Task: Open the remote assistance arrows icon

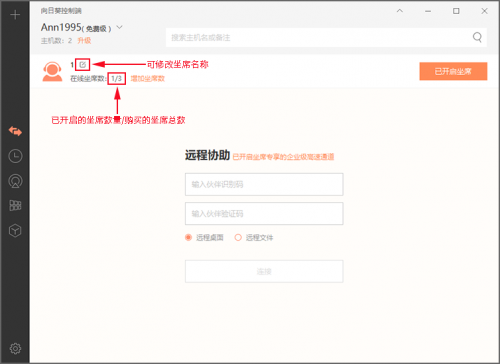Action: (x=15, y=131)
